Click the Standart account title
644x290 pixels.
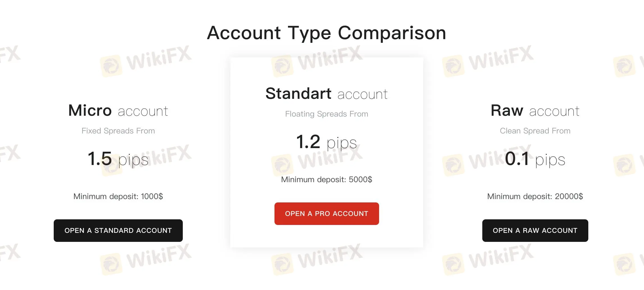[326, 93]
